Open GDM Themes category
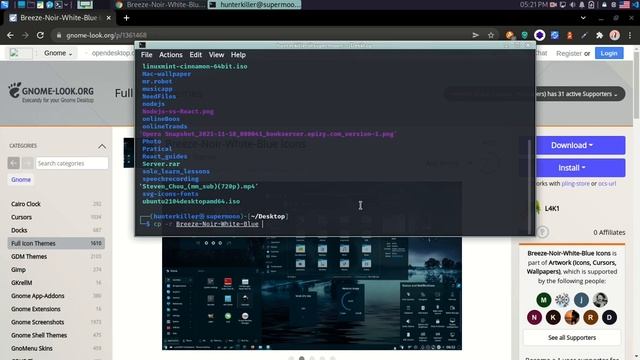Viewport: 640px width, 360px height. pyautogui.click(x=29, y=256)
